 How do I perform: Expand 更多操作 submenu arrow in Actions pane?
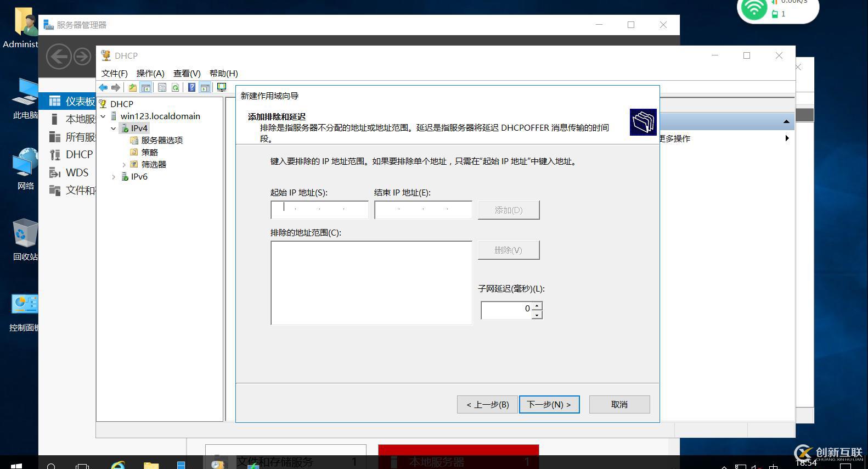tap(787, 138)
